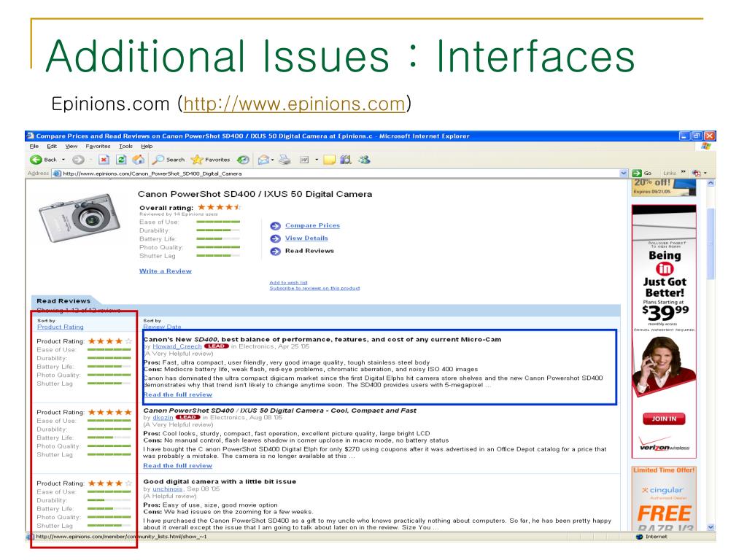The image size is (747, 560).
Task: Open the View menu
Action: [x=71, y=146]
